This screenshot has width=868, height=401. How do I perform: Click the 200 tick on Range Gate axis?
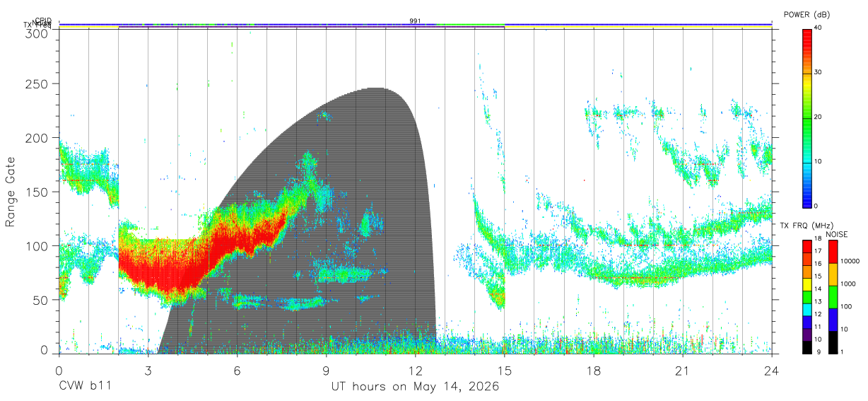click(38, 138)
